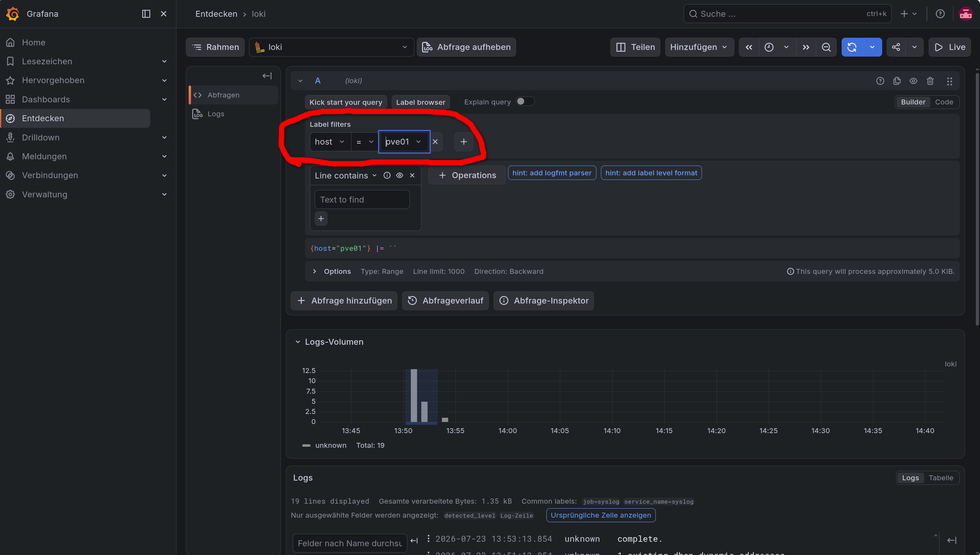This screenshot has height=555, width=980.
Task: Click the Text to find input
Action: (x=362, y=200)
